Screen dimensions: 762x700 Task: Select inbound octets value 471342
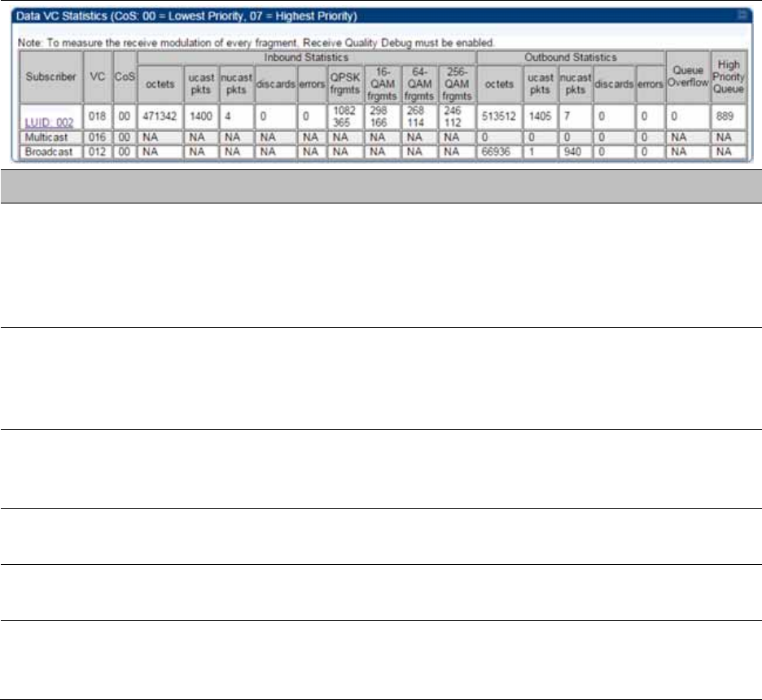click(x=160, y=116)
